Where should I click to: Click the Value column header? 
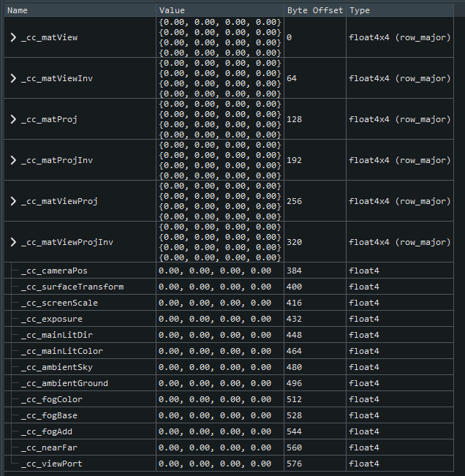219,10
